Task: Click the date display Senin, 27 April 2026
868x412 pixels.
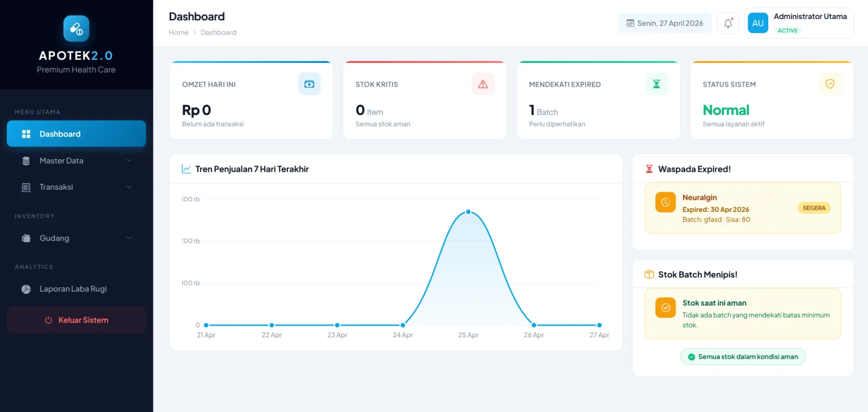Action: click(x=665, y=23)
